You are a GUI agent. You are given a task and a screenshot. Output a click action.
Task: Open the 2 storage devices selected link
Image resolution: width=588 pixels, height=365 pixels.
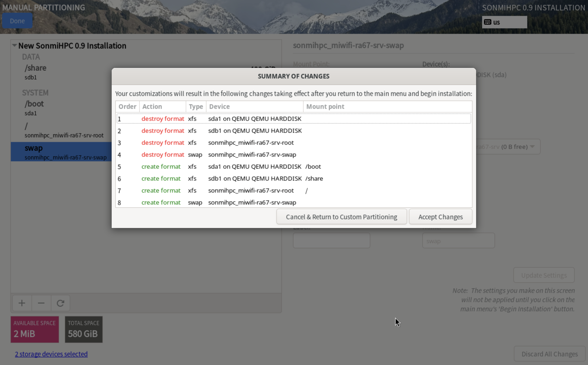pos(51,354)
